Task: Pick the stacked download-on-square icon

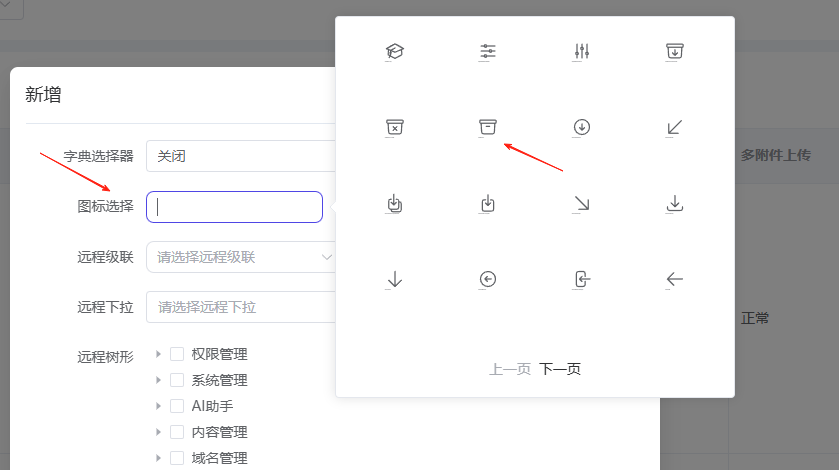Action: [x=394, y=203]
